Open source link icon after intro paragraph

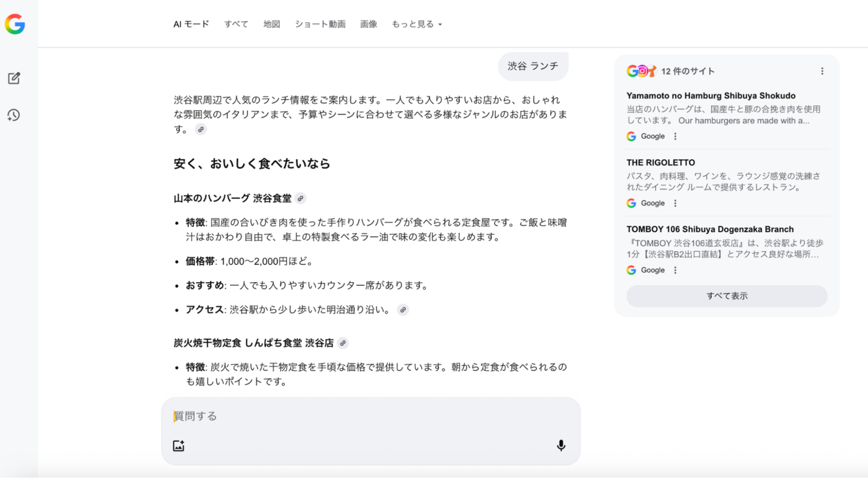coord(201,129)
